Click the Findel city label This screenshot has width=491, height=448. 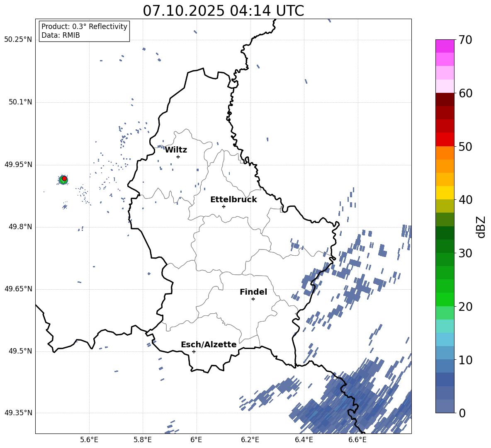(x=253, y=292)
